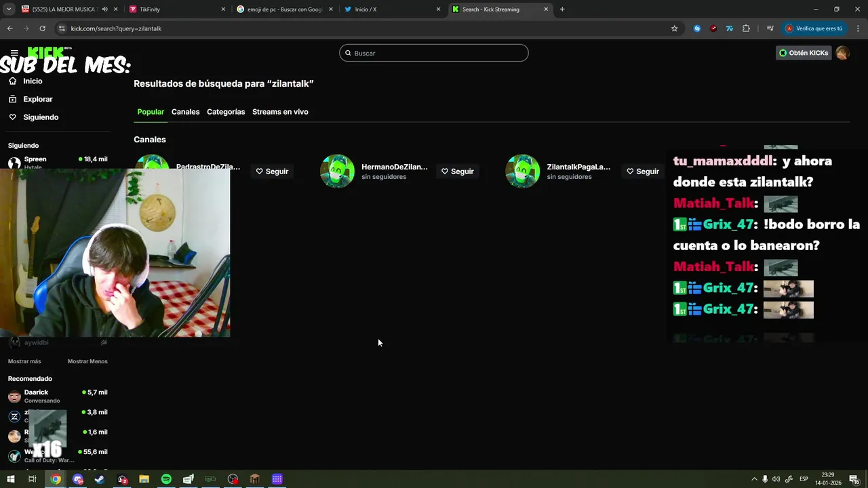The image size is (868, 488).
Task: Click the Obtén KICKs button
Action: click(x=804, y=53)
